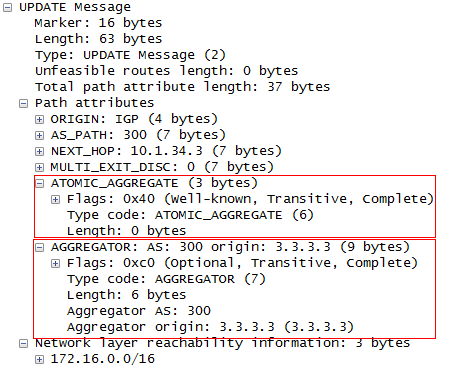The width and height of the screenshot is (465, 367).
Task: Select Unfeasible routes length field
Action: [x=167, y=71]
